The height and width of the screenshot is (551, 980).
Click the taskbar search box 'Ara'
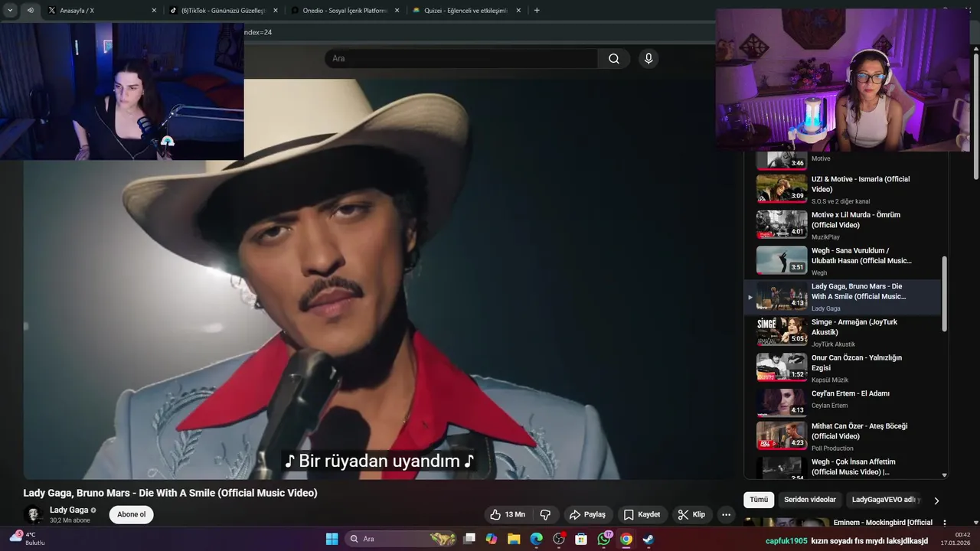(401, 539)
